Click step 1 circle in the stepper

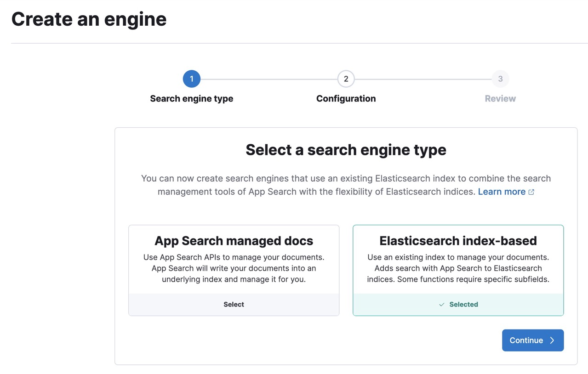[x=192, y=79]
